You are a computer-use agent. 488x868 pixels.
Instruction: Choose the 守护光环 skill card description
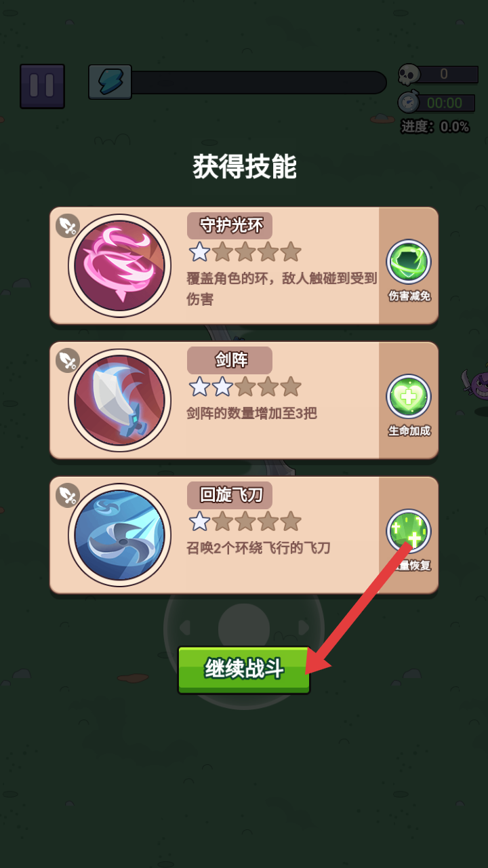coord(281,288)
